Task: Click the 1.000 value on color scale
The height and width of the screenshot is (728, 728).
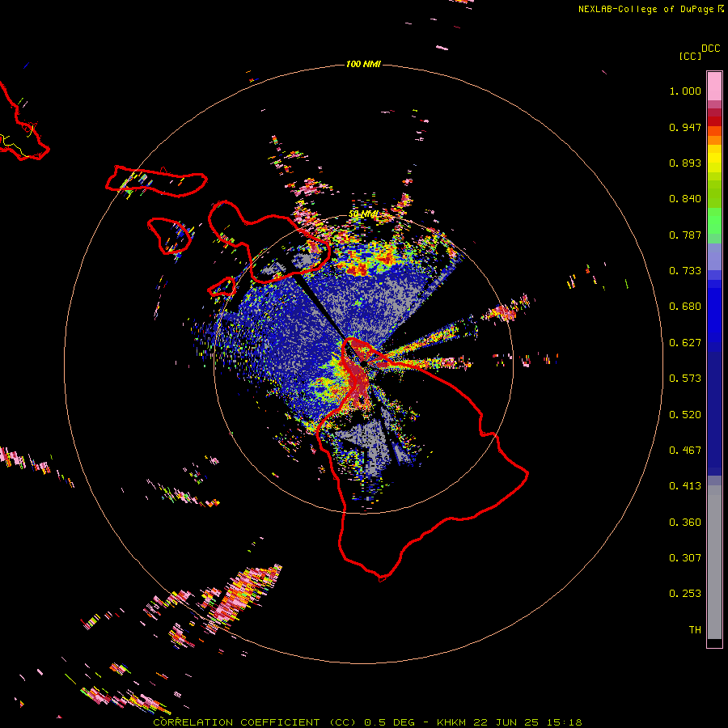Action: [685, 91]
